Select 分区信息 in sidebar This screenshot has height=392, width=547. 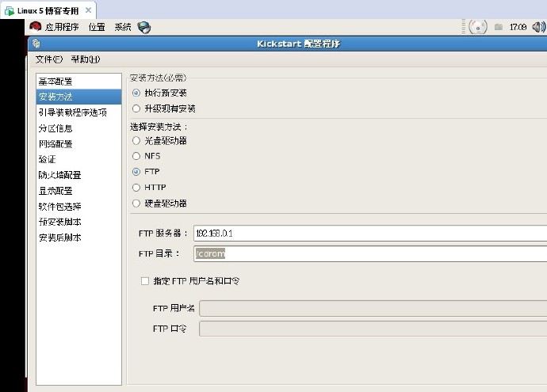(78, 128)
